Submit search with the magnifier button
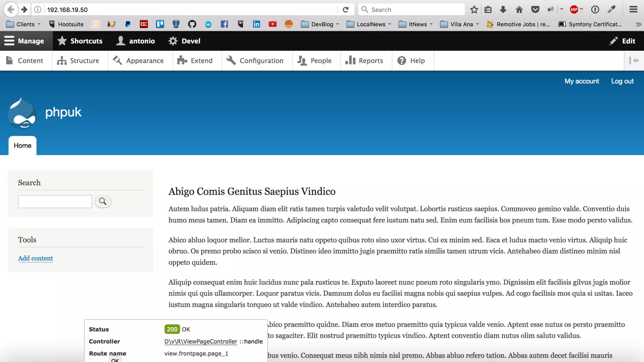The width and height of the screenshot is (644, 362). pyautogui.click(x=103, y=201)
